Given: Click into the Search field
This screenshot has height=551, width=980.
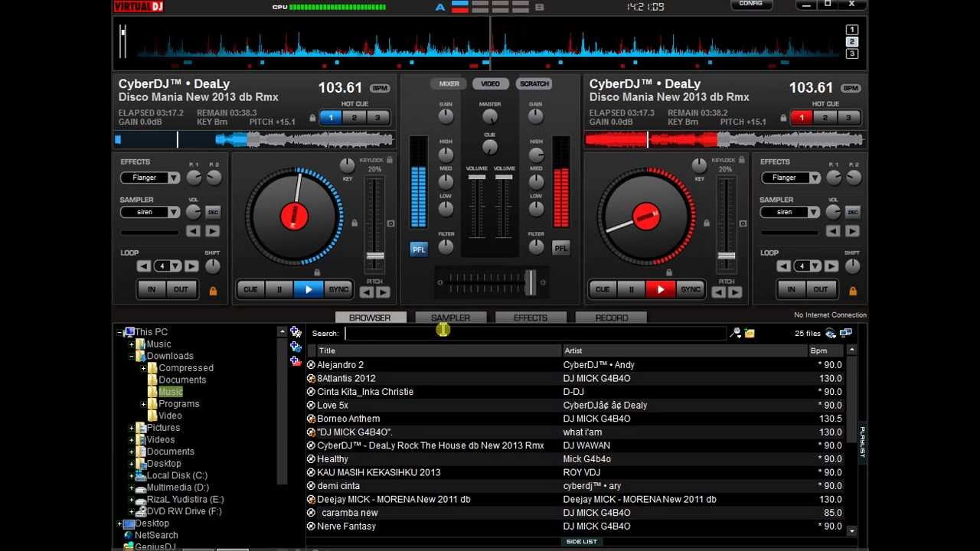Looking at the screenshot, I should (x=534, y=333).
